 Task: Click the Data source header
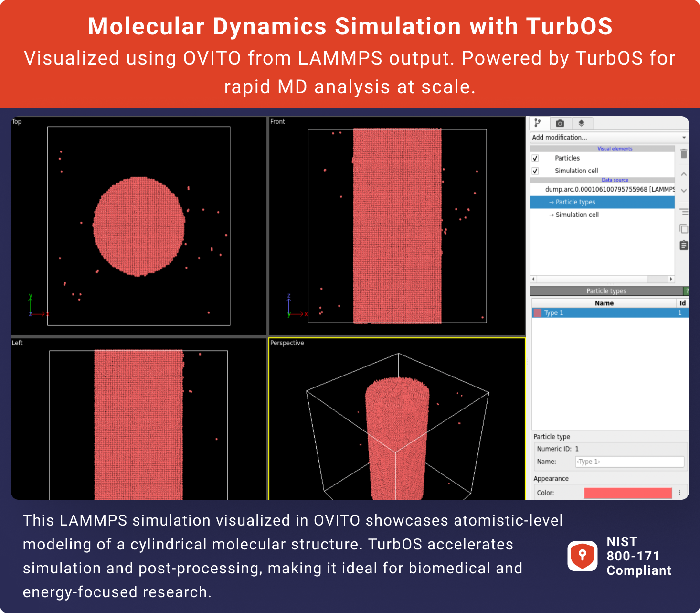tap(615, 180)
